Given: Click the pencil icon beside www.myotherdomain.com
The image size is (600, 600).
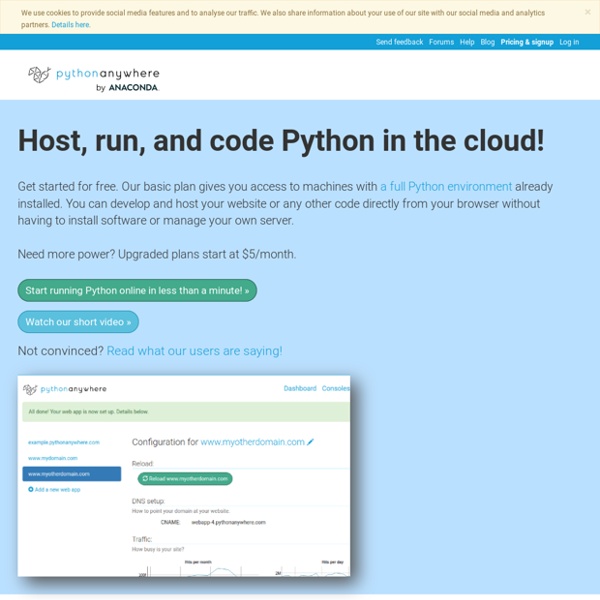Looking at the screenshot, I should click(311, 441).
